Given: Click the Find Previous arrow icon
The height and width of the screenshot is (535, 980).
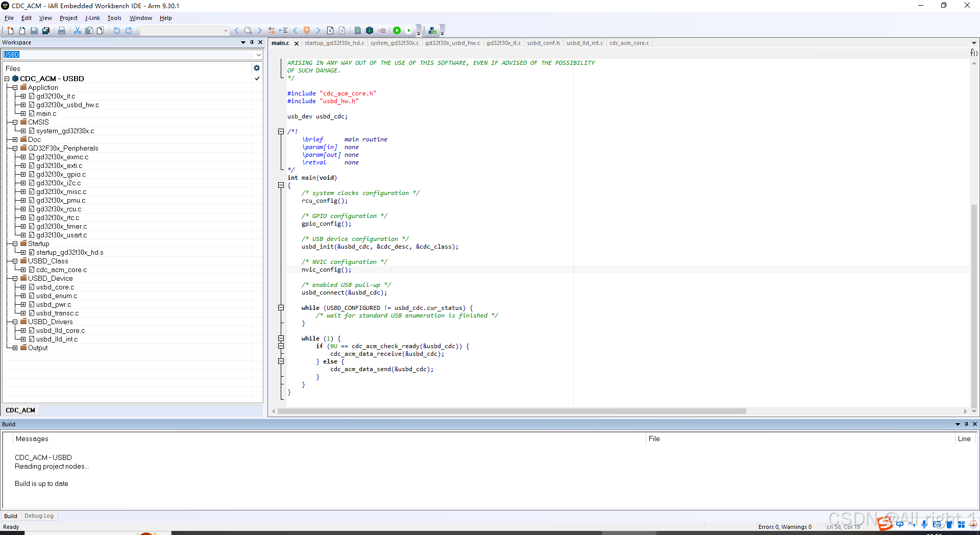Looking at the screenshot, I should [x=236, y=31].
